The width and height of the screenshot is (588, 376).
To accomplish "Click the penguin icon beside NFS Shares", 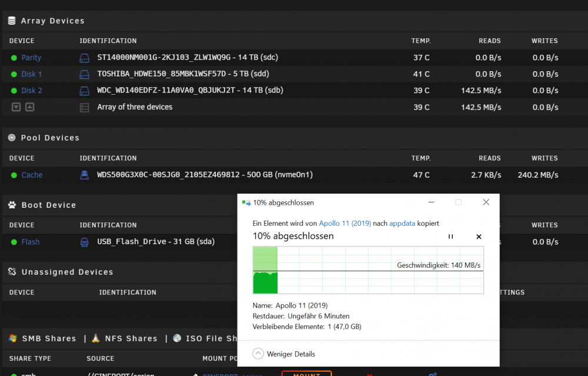I will [96, 338].
